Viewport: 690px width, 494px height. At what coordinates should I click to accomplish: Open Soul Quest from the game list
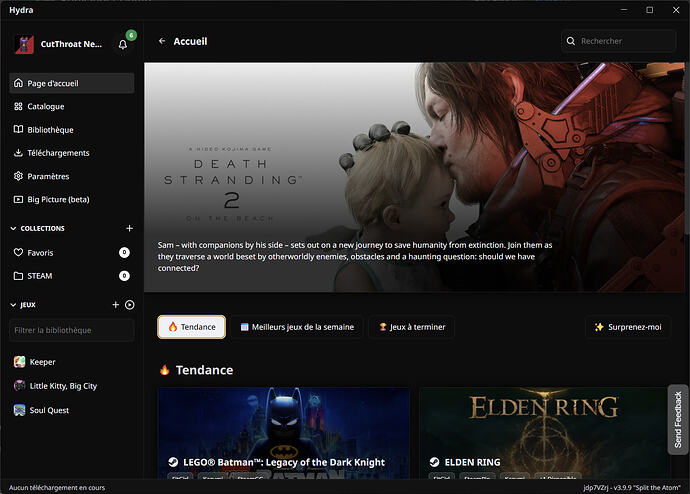tap(72, 410)
